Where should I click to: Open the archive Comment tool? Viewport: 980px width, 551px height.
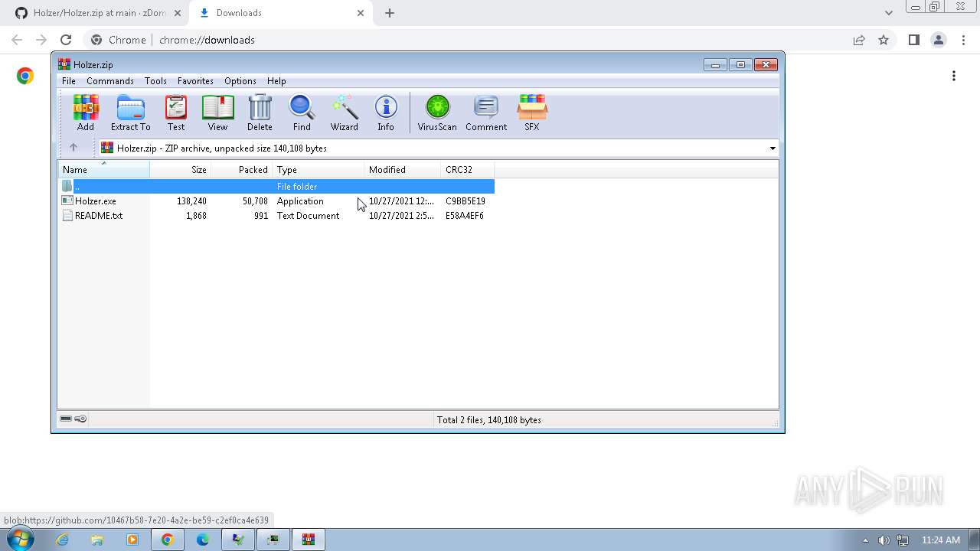click(486, 112)
